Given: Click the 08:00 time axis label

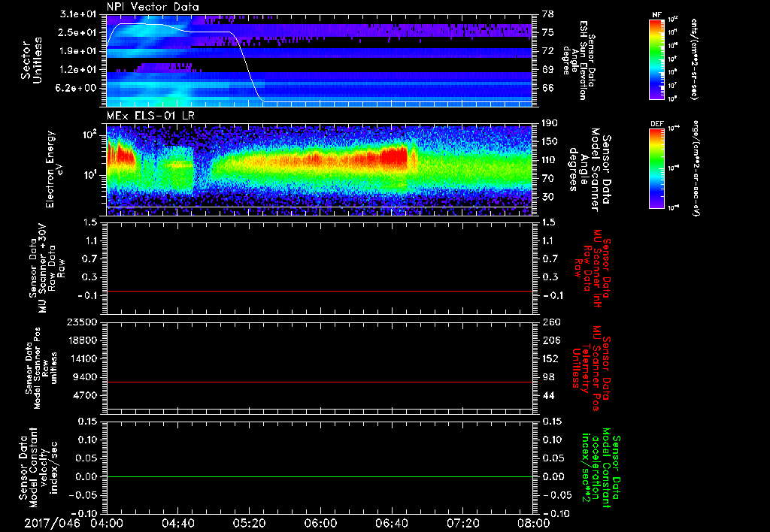Looking at the screenshot, I should pos(533,523).
